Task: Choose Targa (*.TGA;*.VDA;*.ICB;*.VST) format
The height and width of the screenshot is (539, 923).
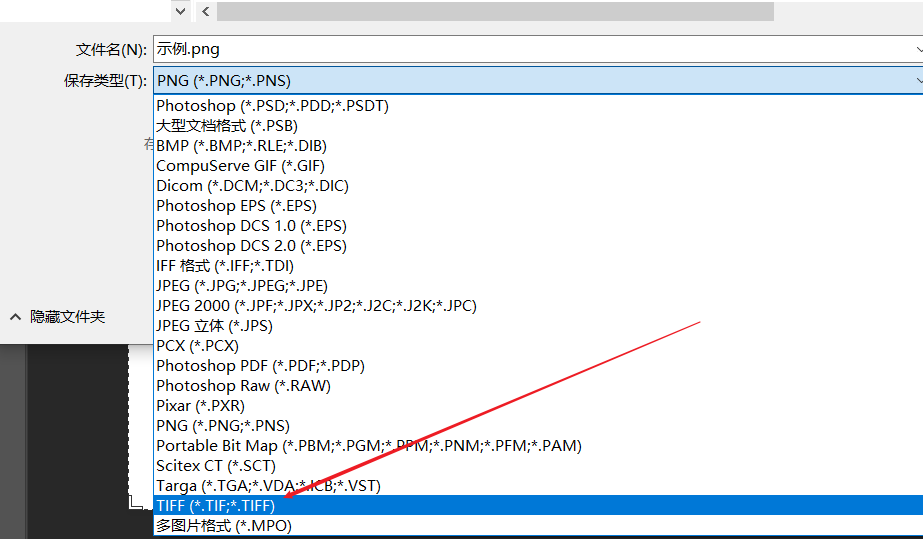Action: point(538,486)
